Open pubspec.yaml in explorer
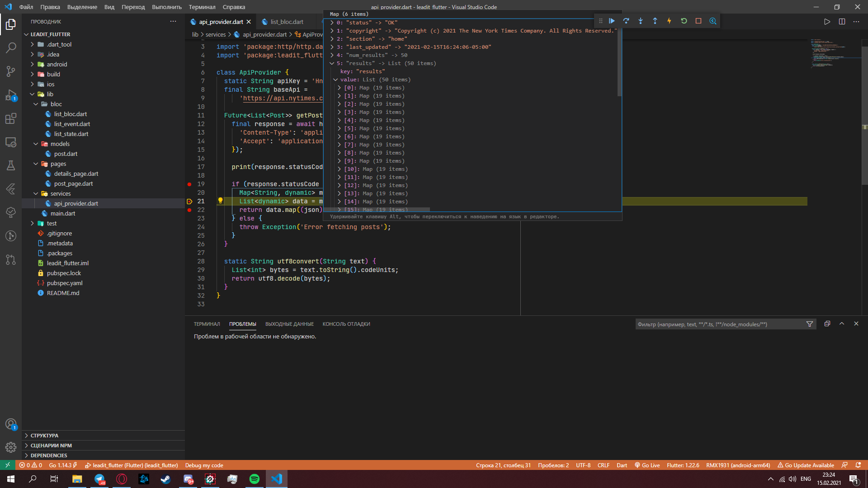This screenshot has height=488, width=868. [65, 283]
